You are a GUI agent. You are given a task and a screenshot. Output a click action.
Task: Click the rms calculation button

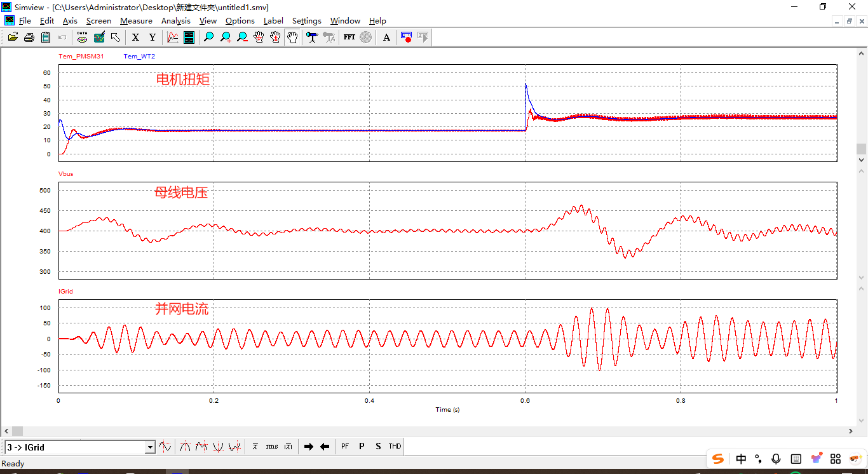click(272, 447)
